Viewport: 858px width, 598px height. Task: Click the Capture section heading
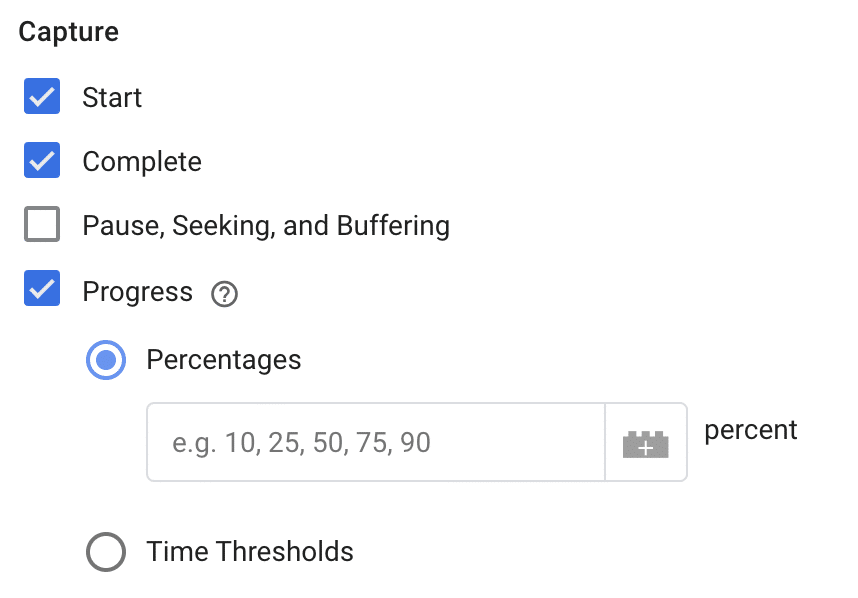(x=68, y=32)
